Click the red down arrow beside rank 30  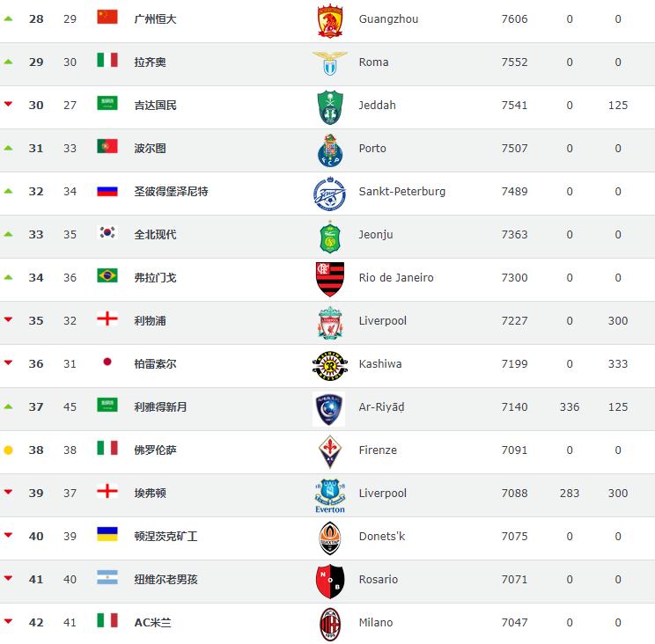[x=8, y=105]
